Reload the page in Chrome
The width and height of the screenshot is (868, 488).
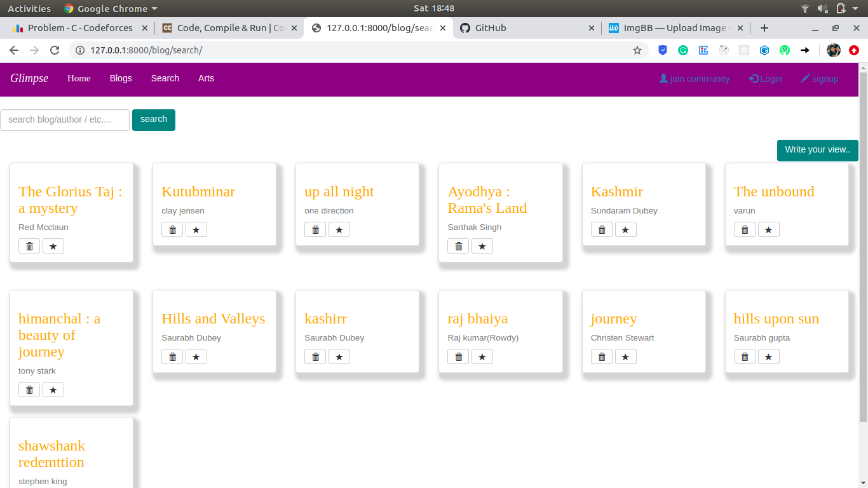coord(55,50)
